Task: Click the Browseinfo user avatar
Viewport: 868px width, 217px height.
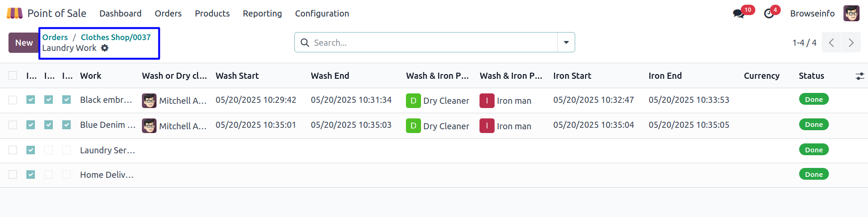Action: pos(851,14)
